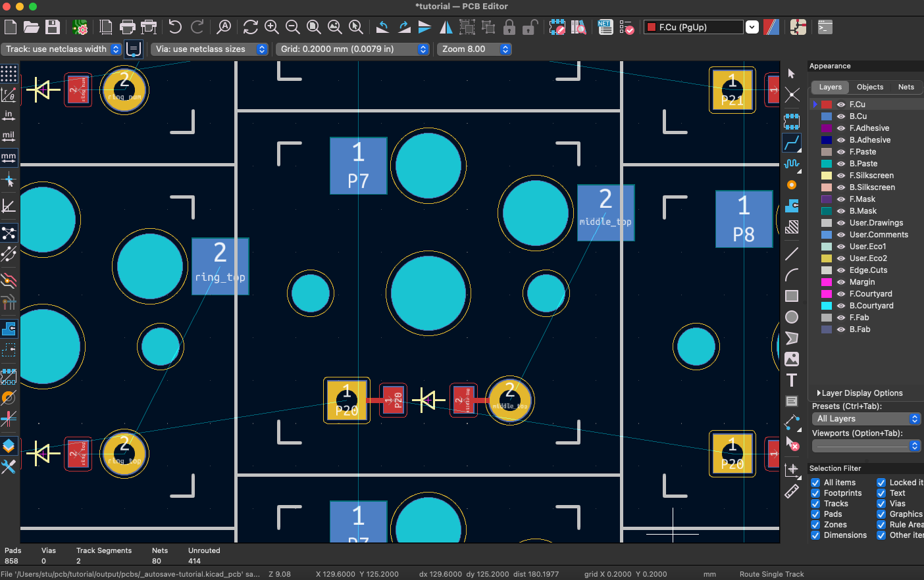Open the Net Inspector
924x580 pixels.
[x=605, y=27]
